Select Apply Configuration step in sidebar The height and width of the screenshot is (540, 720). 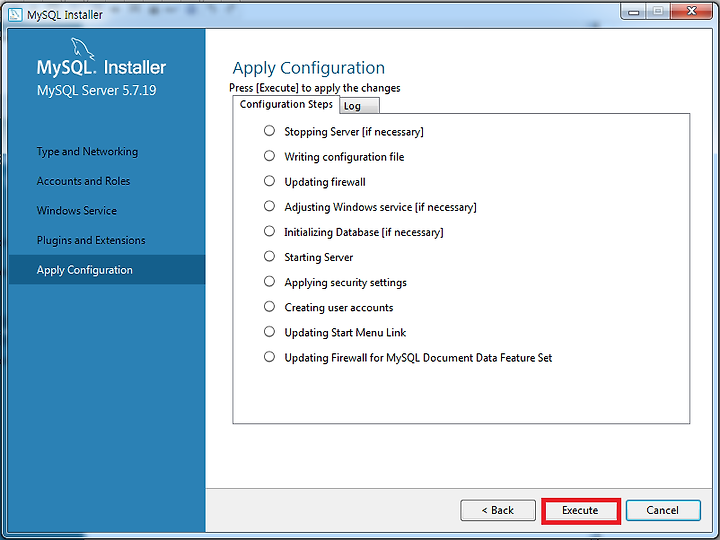click(107, 270)
